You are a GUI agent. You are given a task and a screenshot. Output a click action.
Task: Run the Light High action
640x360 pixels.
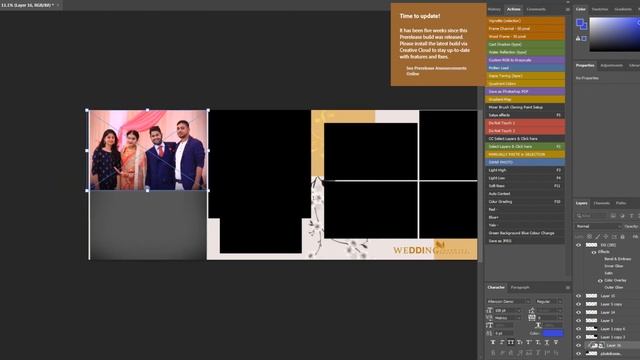pos(525,170)
